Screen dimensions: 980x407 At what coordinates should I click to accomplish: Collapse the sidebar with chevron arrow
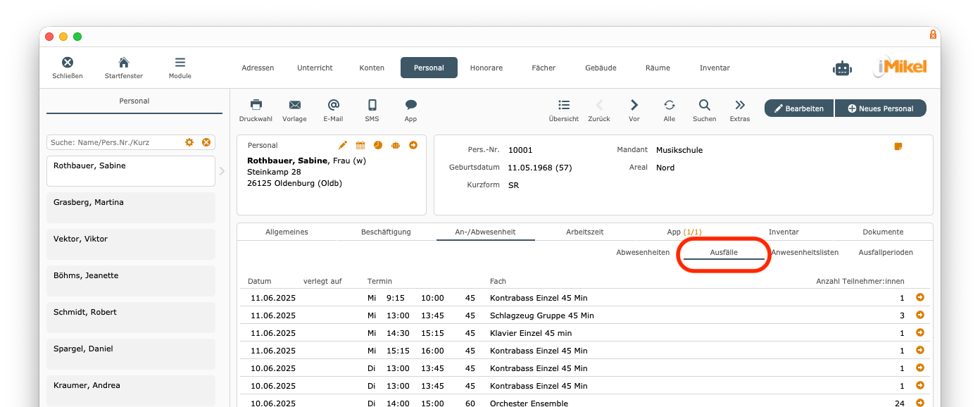pos(222,171)
